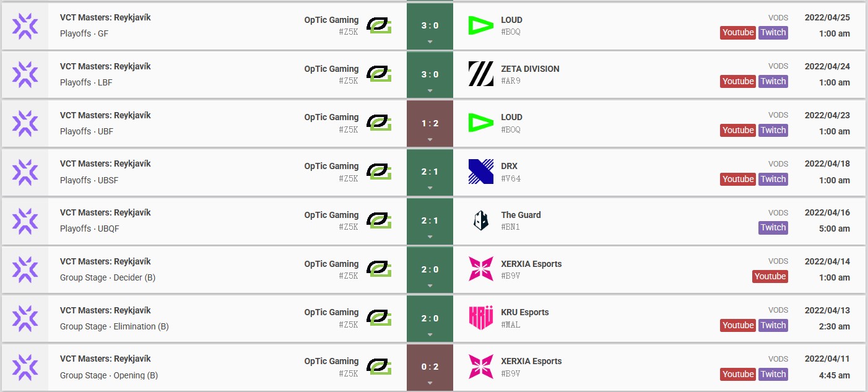Screen dimensions: 868x392
Task: Click the XERXIA logo in the Opening match row
Action: pyautogui.click(x=480, y=367)
